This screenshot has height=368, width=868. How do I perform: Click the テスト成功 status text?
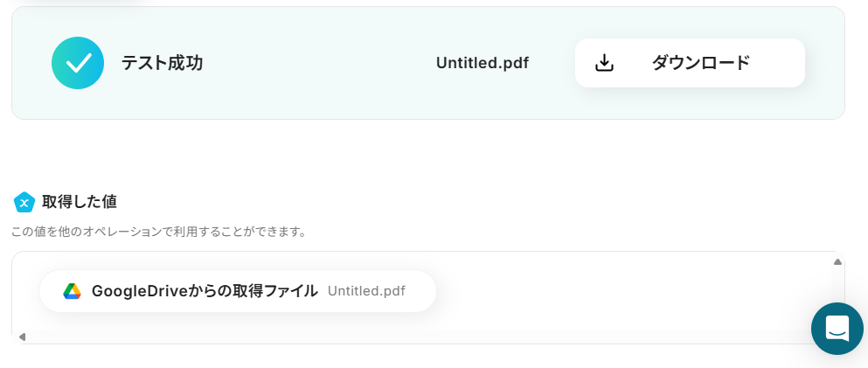click(x=162, y=63)
